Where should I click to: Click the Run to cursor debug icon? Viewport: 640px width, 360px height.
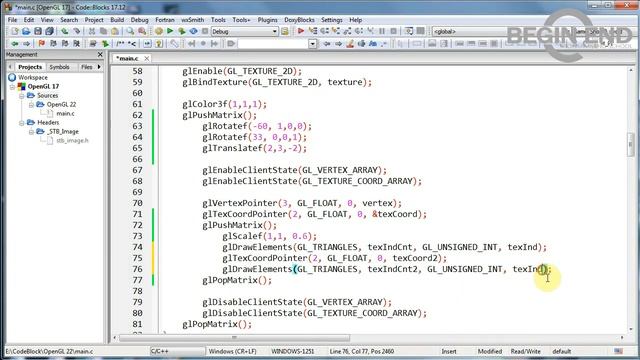(x=313, y=31)
